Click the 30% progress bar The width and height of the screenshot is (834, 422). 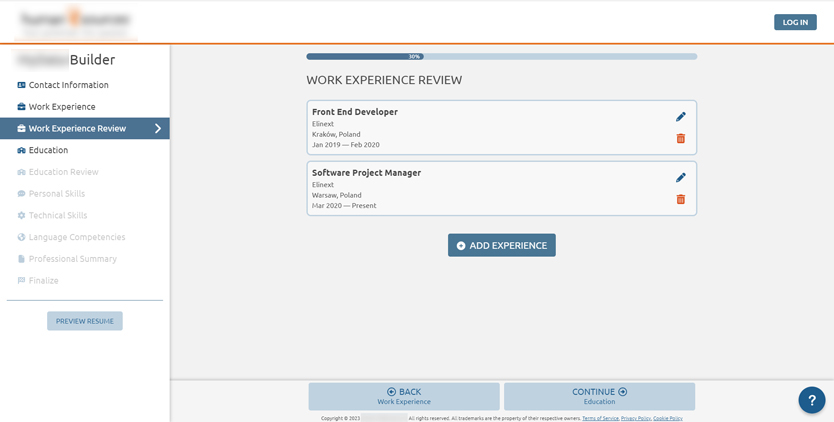(501, 57)
